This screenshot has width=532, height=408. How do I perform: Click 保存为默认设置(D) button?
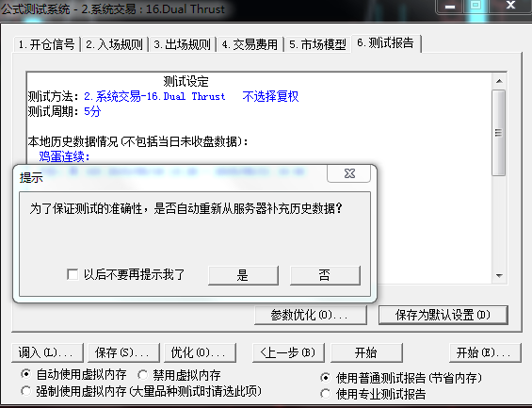pyautogui.click(x=443, y=315)
